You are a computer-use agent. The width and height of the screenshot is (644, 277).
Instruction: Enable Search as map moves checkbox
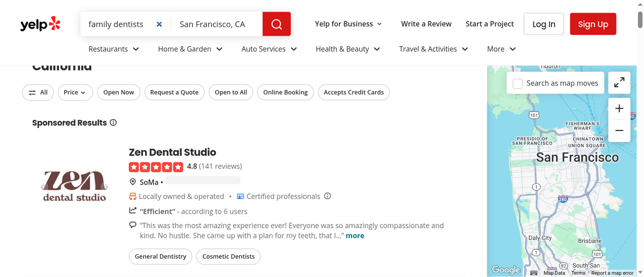pos(518,83)
